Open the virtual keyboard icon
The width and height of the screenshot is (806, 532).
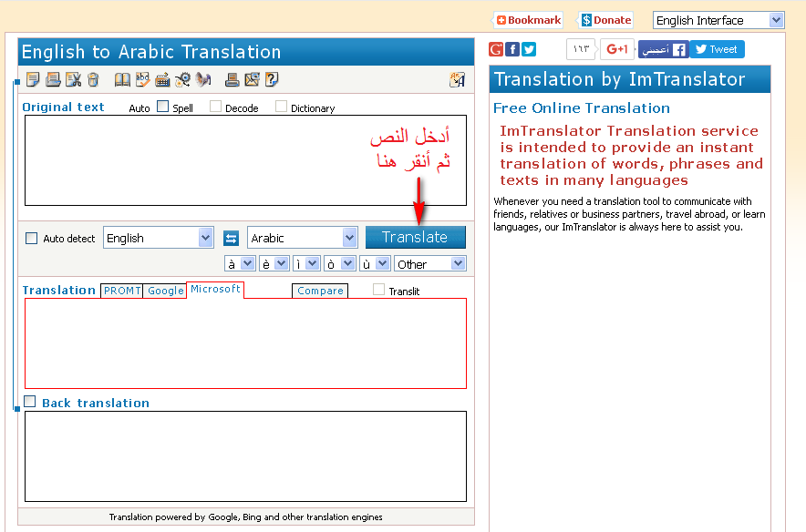click(x=163, y=79)
